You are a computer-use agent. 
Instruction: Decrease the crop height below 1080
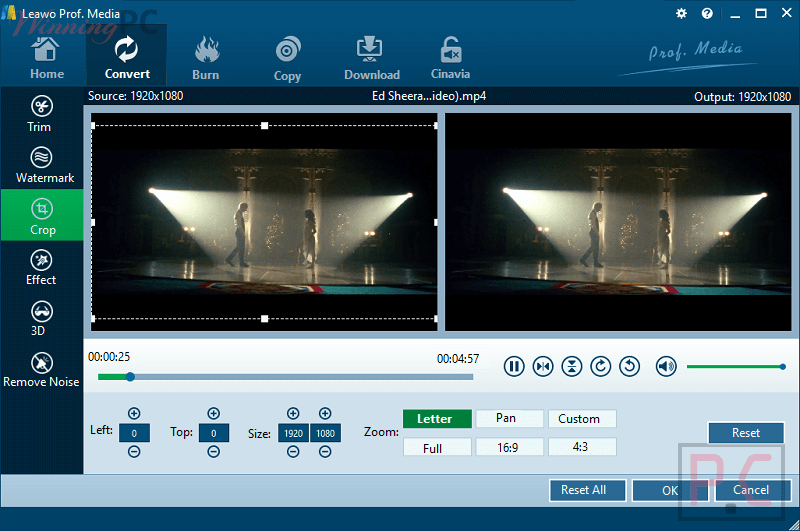(325, 451)
